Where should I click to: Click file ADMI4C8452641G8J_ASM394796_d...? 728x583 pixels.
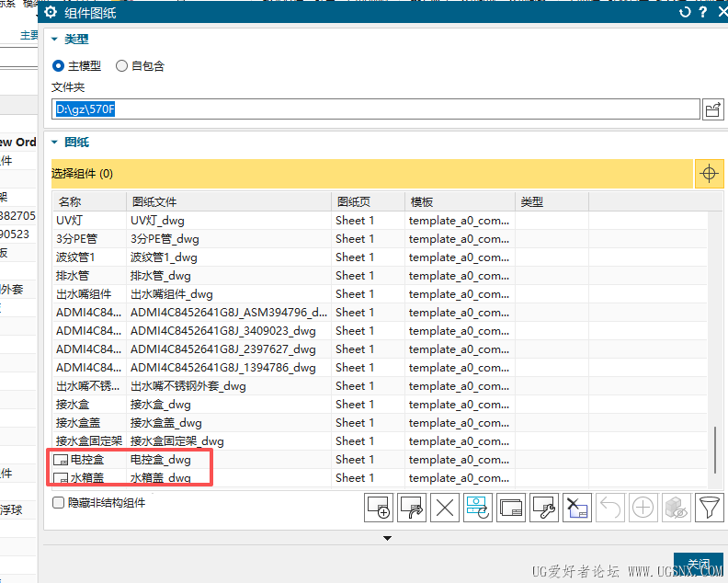tap(229, 313)
